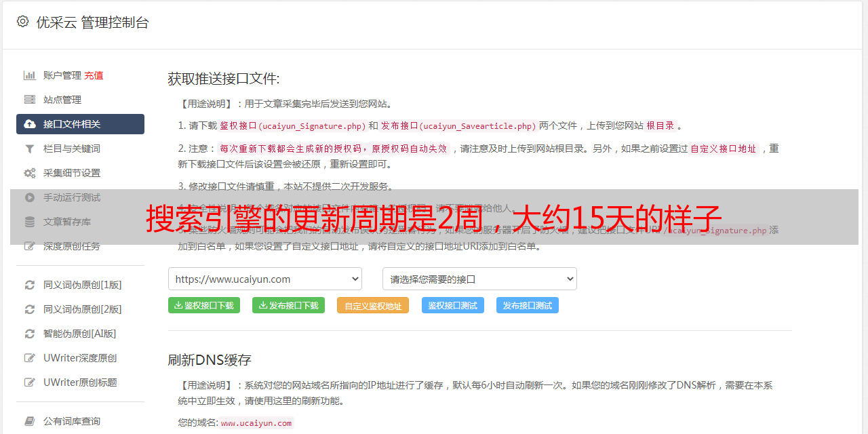Click the server icon for 站点管理
Image resolution: width=868 pixels, height=434 pixels.
coord(30,100)
